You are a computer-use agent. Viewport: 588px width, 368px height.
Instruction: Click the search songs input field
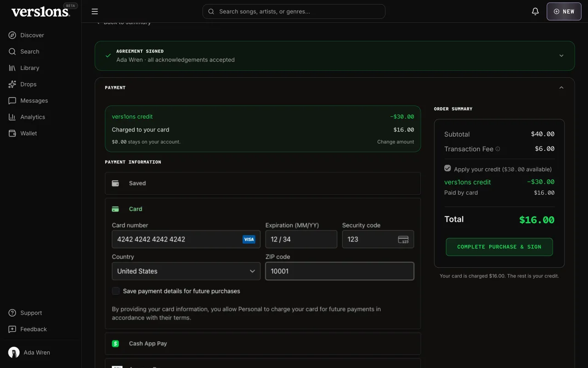tap(294, 11)
